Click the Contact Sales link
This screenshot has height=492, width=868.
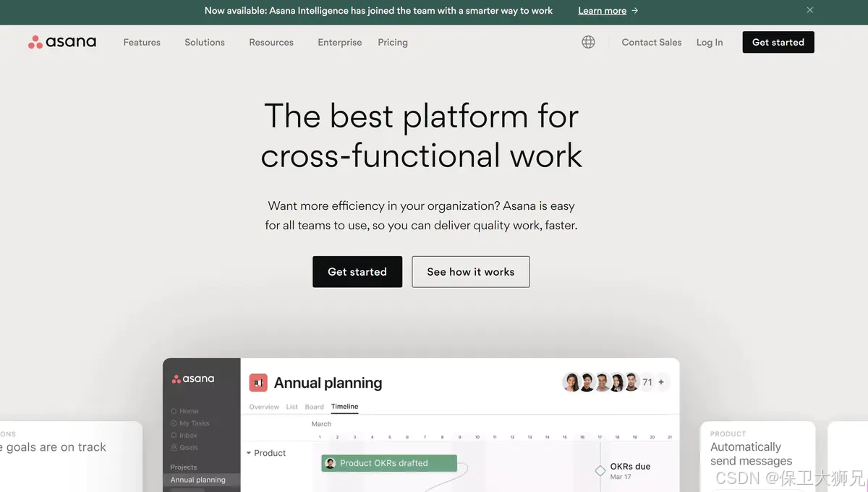[652, 42]
